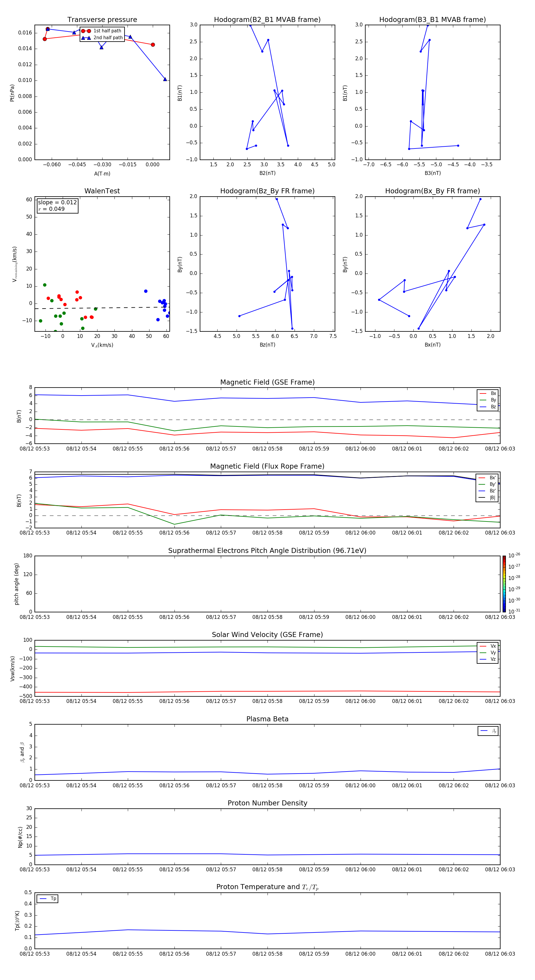Click the lowest blue triangle in Transverse pressure plot

(x=165, y=79)
